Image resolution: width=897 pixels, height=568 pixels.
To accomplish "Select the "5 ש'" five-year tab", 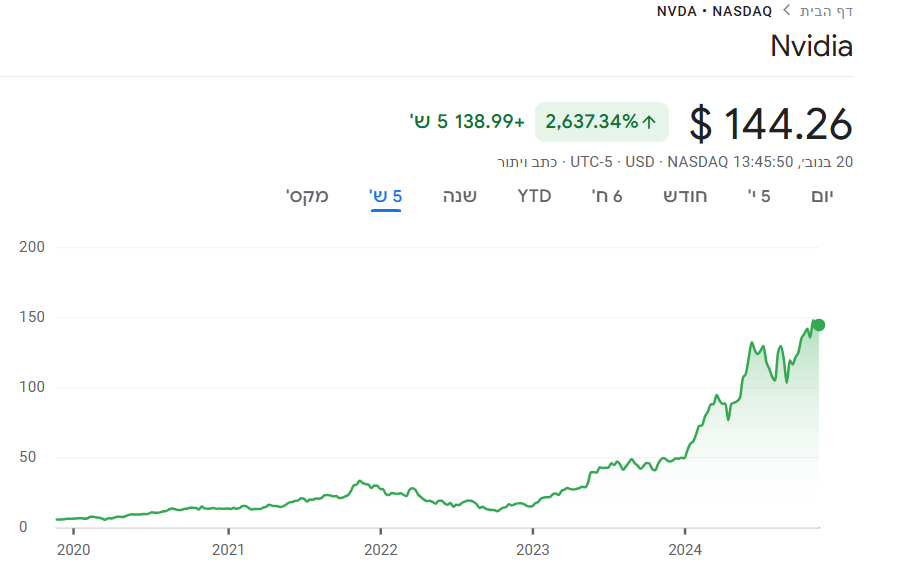I will click(386, 196).
